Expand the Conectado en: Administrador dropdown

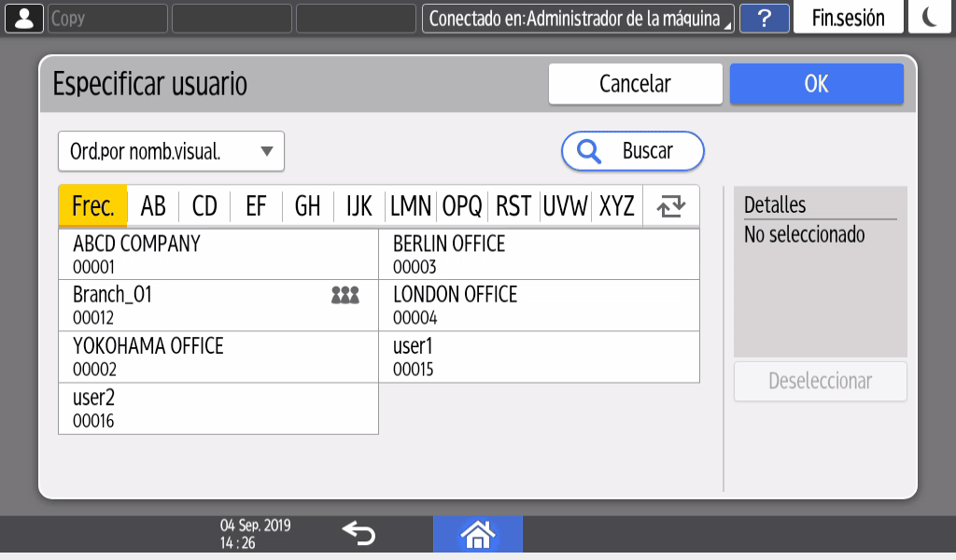(x=578, y=18)
